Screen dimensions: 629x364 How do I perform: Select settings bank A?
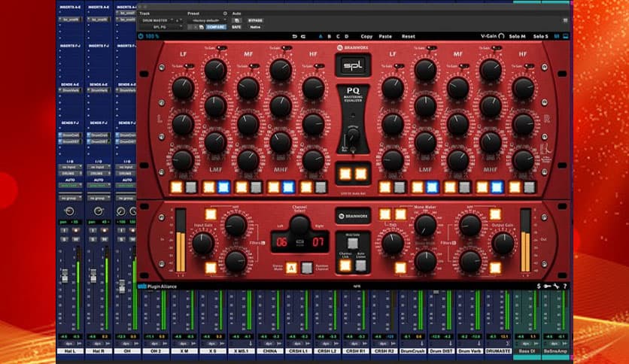(320, 36)
